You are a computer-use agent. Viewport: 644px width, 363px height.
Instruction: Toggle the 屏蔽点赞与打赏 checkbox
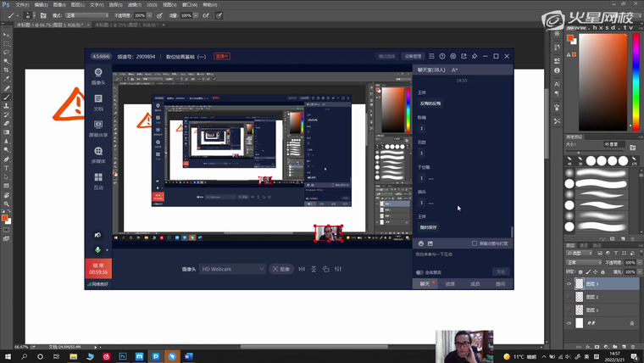[475, 243]
